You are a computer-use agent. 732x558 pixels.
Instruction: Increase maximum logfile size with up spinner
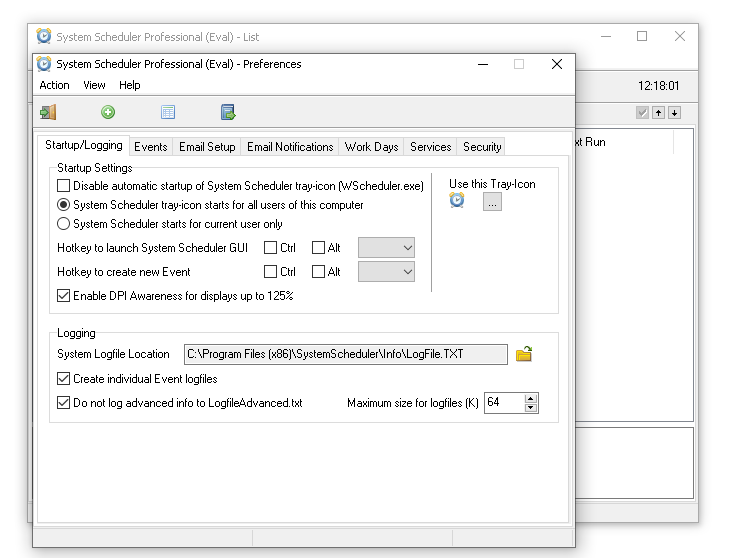[530, 398]
